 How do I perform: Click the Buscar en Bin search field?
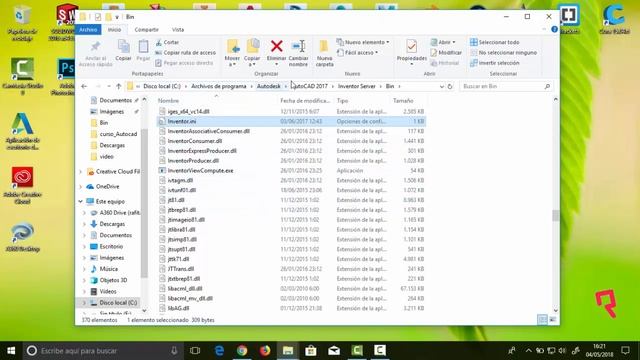click(506, 87)
